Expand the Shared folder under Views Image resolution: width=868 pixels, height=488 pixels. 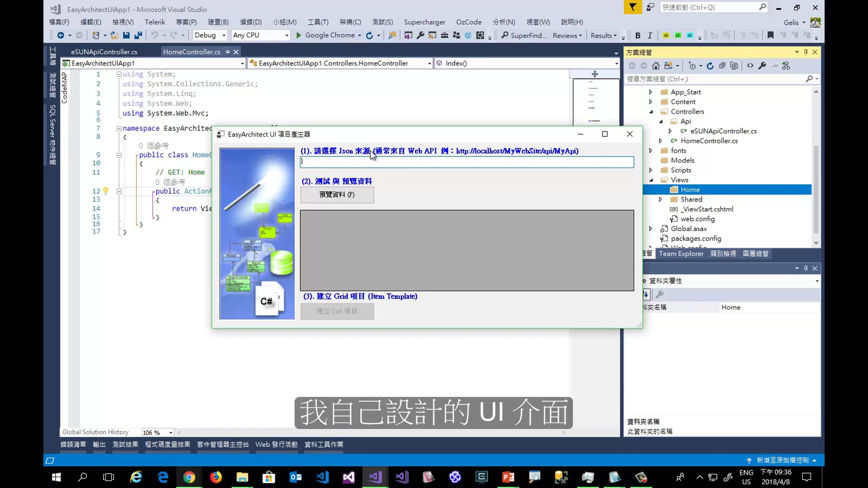[660, 199]
